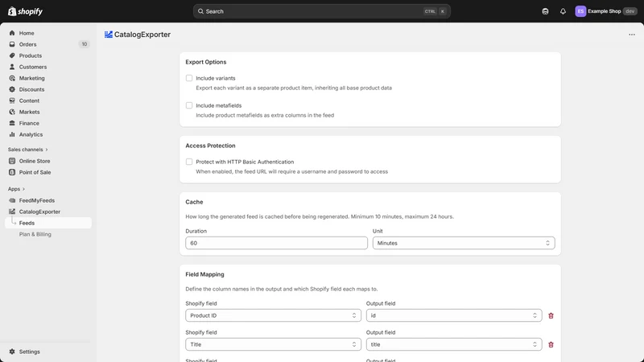
Task: Click the Analytics bar chart icon
Action: pyautogui.click(x=12, y=134)
